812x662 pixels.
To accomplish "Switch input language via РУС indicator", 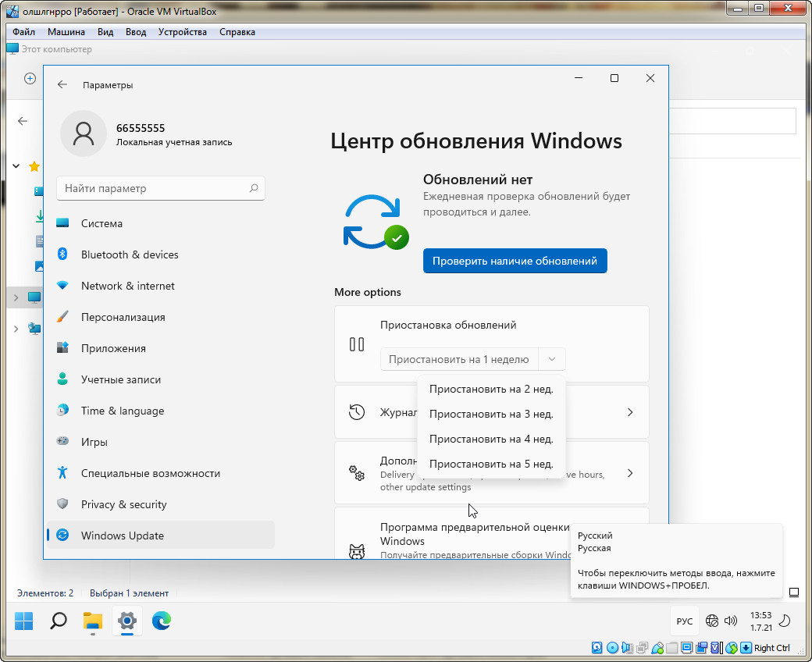I will [x=684, y=621].
